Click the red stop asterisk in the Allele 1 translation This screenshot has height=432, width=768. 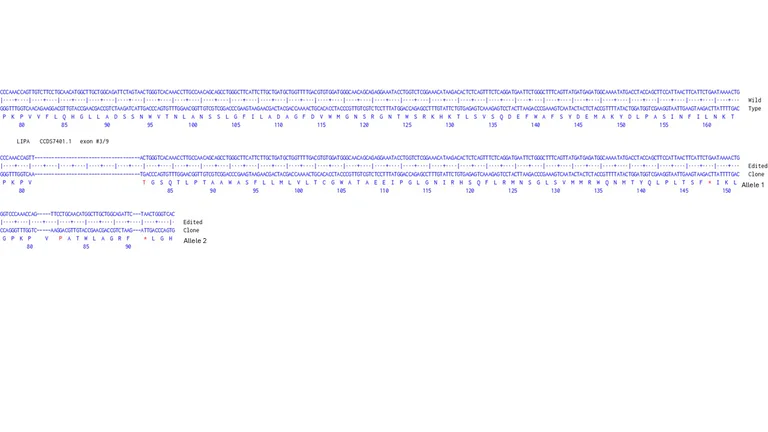(x=709, y=183)
